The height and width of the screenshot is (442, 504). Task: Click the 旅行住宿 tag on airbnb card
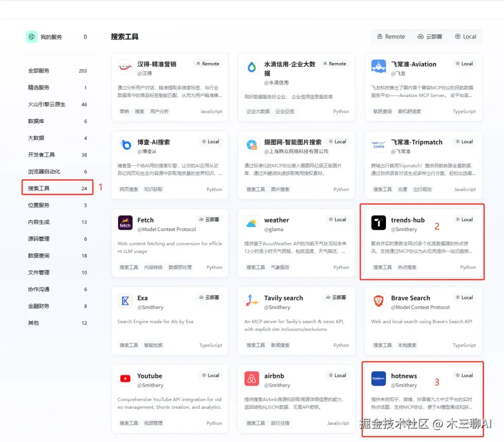coord(280,423)
